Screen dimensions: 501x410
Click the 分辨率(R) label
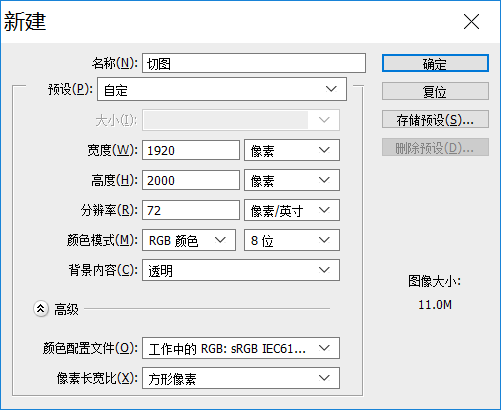click(109, 210)
